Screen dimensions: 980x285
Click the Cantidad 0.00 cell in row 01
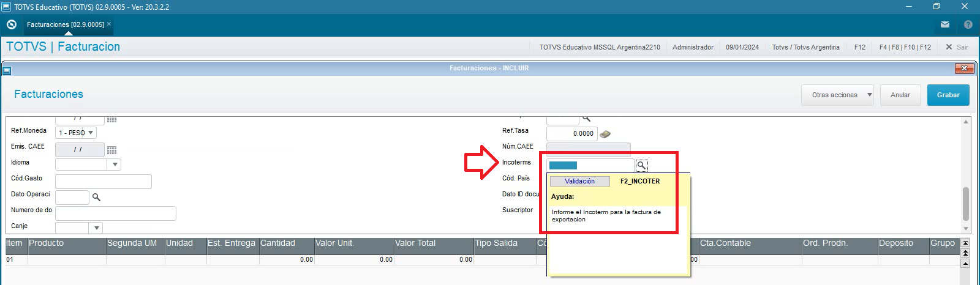tap(287, 259)
